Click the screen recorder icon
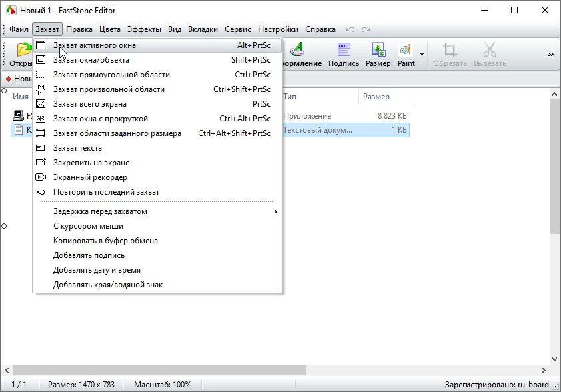The width and height of the screenshot is (561, 392). click(41, 177)
